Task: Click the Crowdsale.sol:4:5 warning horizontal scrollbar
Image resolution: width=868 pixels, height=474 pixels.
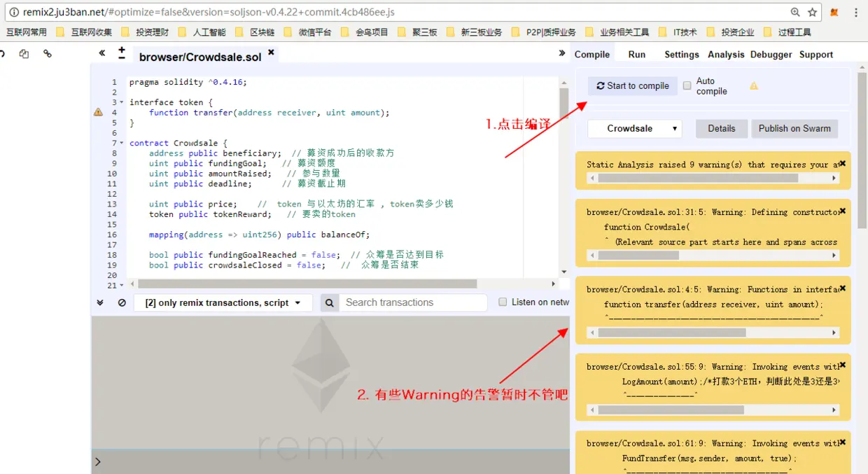Action: click(x=713, y=333)
